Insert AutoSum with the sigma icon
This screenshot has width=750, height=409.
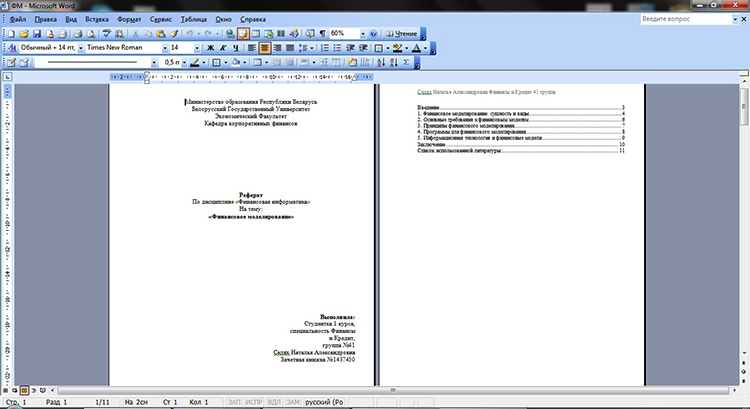pos(406,62)
